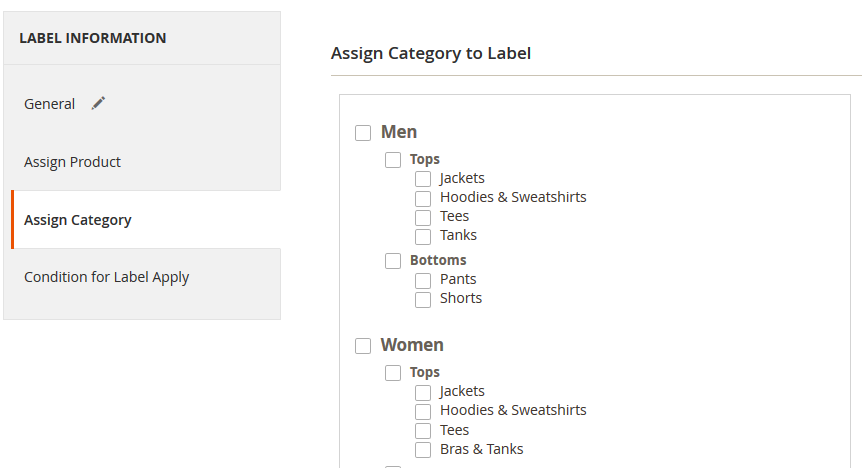Enable Jackets checkbox under Men
The image size is (862, 468).
[x=423, y=179]
